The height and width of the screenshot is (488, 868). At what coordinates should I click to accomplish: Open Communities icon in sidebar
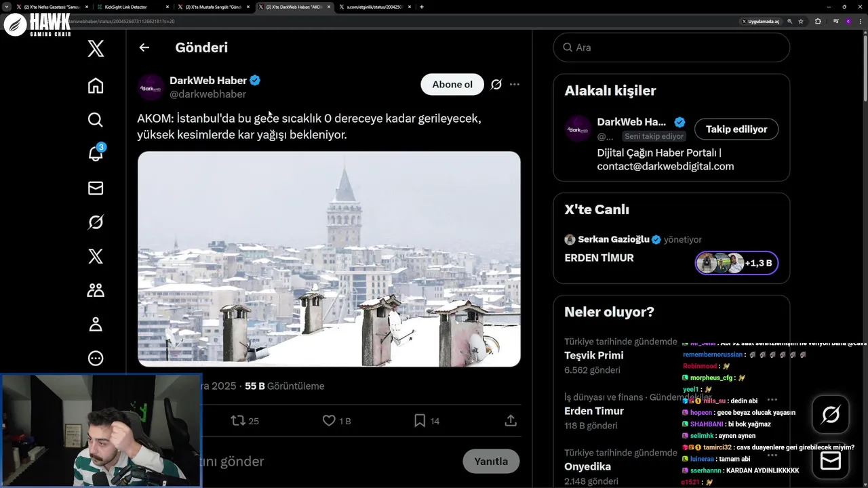click(x=96, y=290)
